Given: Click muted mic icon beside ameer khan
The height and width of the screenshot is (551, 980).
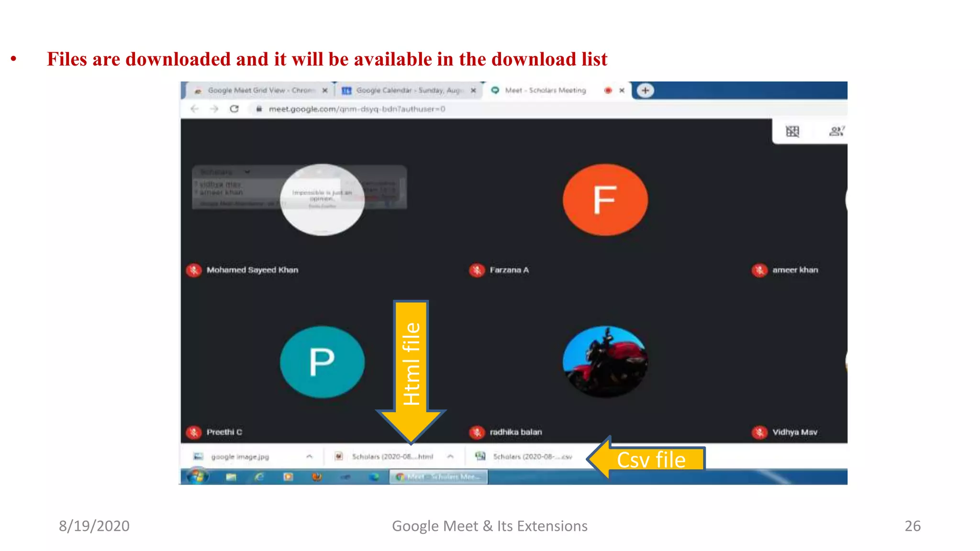Looking at the screenshot, I should pyautogui.click(x=759, y=270).
